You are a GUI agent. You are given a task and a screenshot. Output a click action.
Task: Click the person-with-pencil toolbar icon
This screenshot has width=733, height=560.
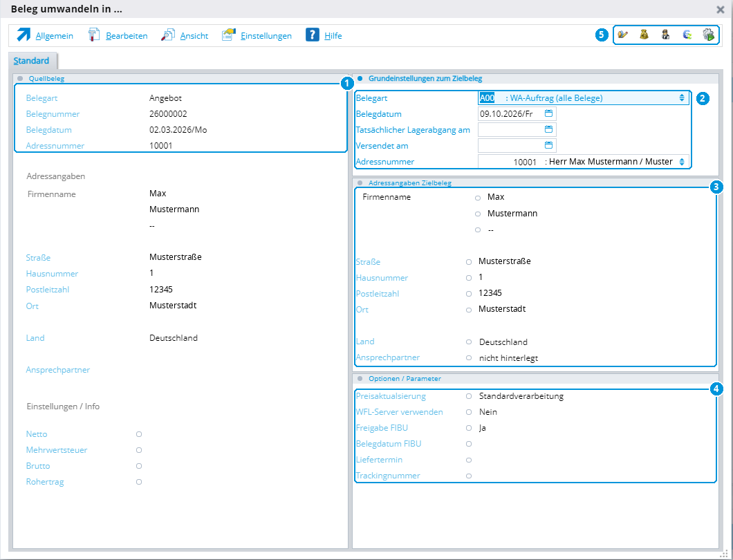click(622, 35)
